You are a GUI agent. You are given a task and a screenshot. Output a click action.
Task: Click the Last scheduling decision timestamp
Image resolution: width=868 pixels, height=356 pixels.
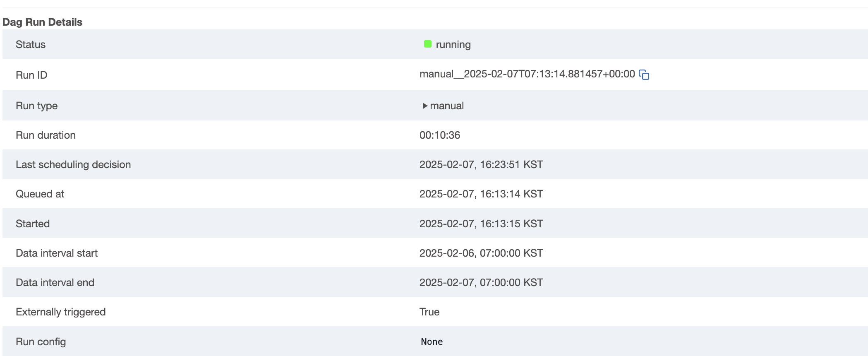481,165
